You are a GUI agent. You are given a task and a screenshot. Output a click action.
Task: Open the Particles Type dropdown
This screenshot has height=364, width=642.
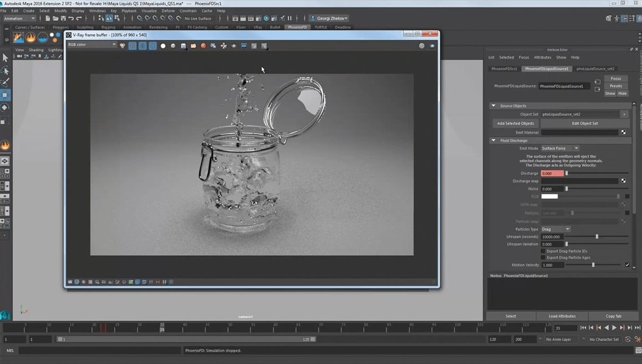(555, 229)
